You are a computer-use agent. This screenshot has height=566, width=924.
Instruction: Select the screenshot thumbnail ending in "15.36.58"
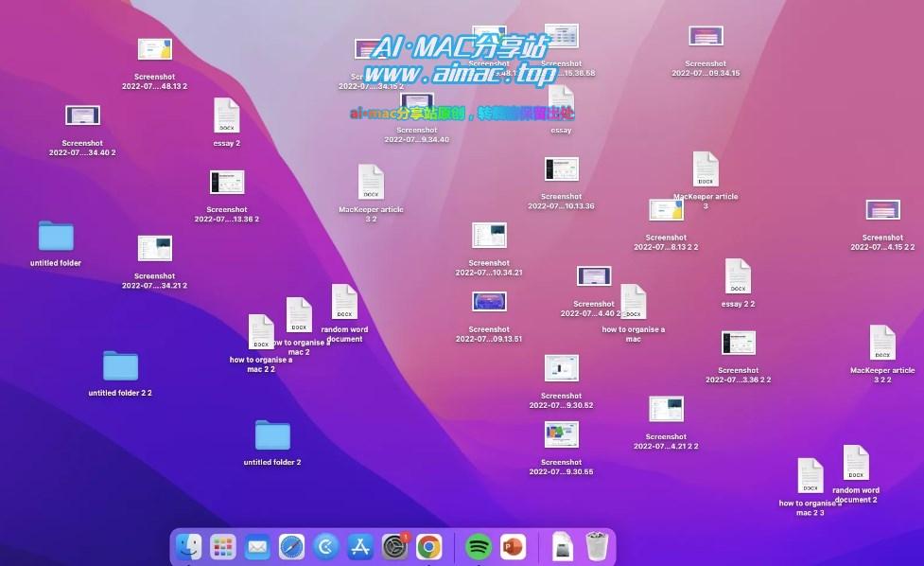pos(562,37)
